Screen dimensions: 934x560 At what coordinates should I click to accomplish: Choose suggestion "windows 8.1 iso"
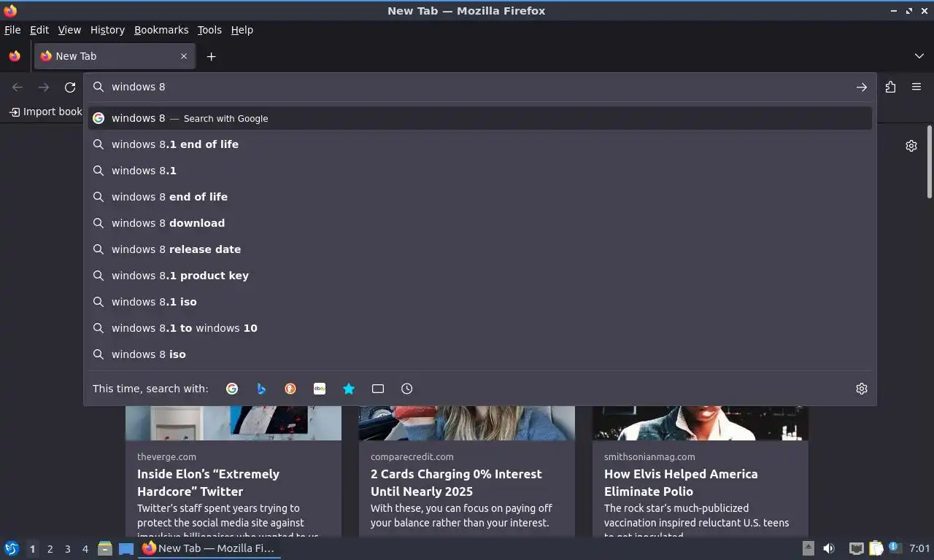(480, 302)
